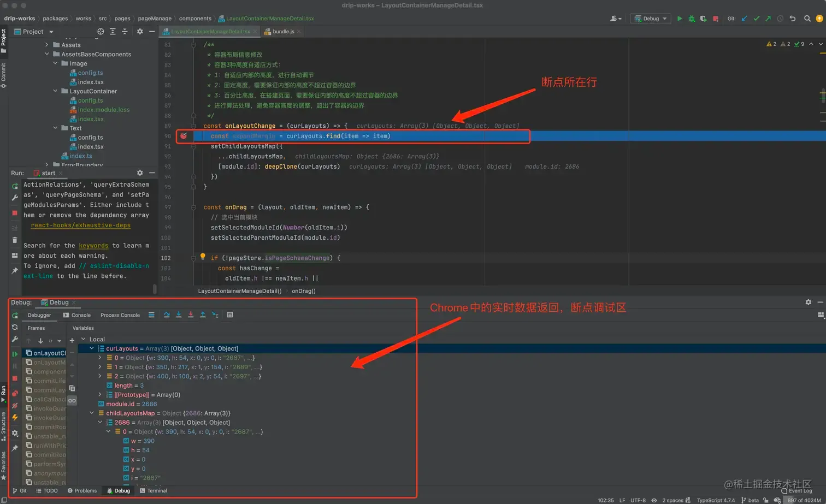
Task: Open the Debug run configuration dropdown
Action: (651, 19)
